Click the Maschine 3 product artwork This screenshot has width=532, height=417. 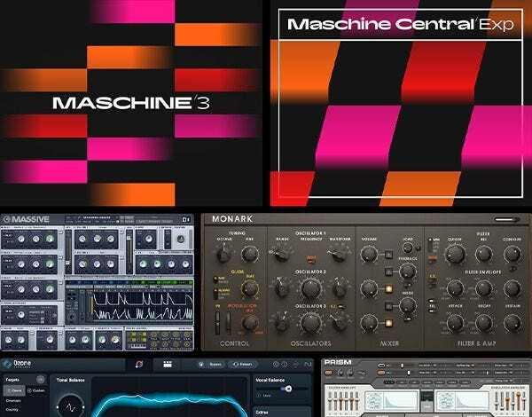point(131,103)
